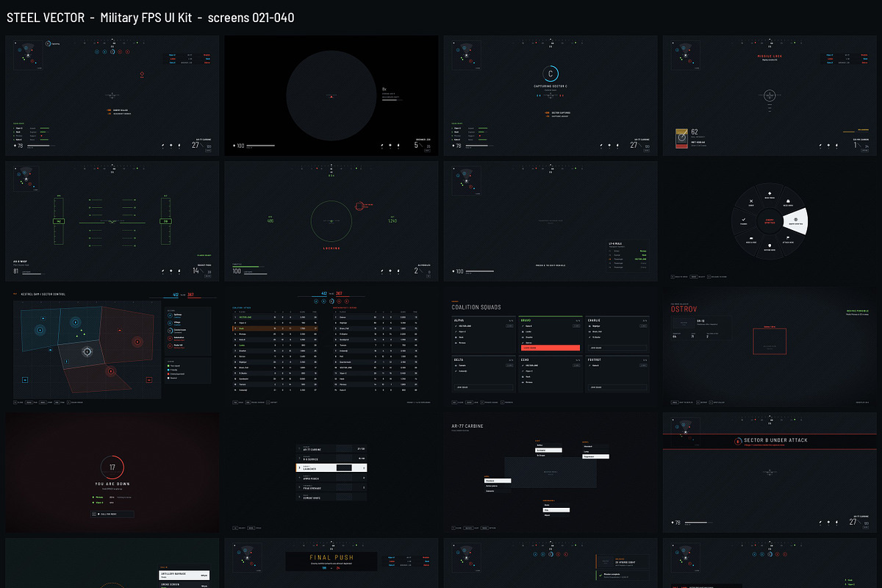Viewport: 882px width, 588px height.
Task: Select Grip in the Underbarrel list
Action: (x=556, y=510)
